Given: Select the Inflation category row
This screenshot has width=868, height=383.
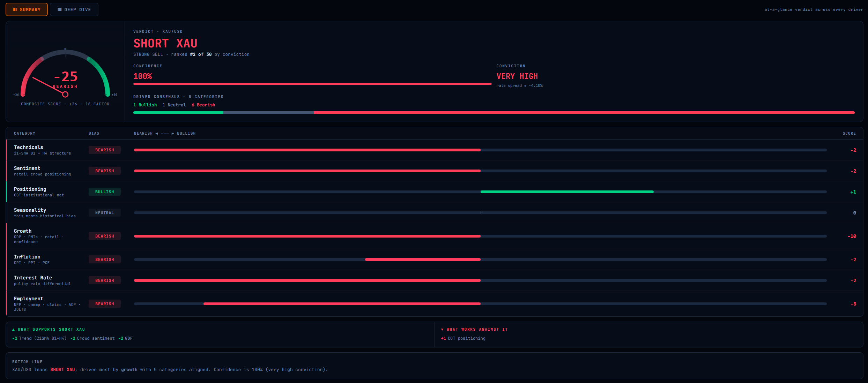Looking at the screenshot, I should (435, 260).
